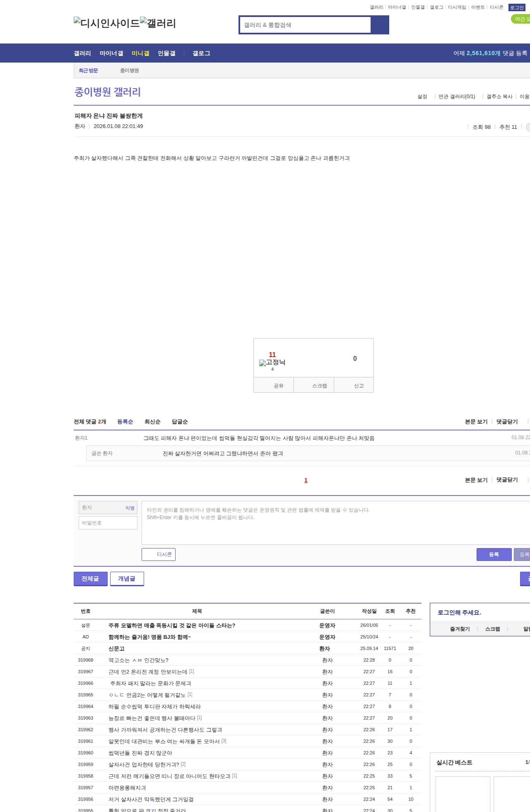Open the 마이너갤 tab in navigation bar
530x812 pixels.
click(x=111, y=53)
